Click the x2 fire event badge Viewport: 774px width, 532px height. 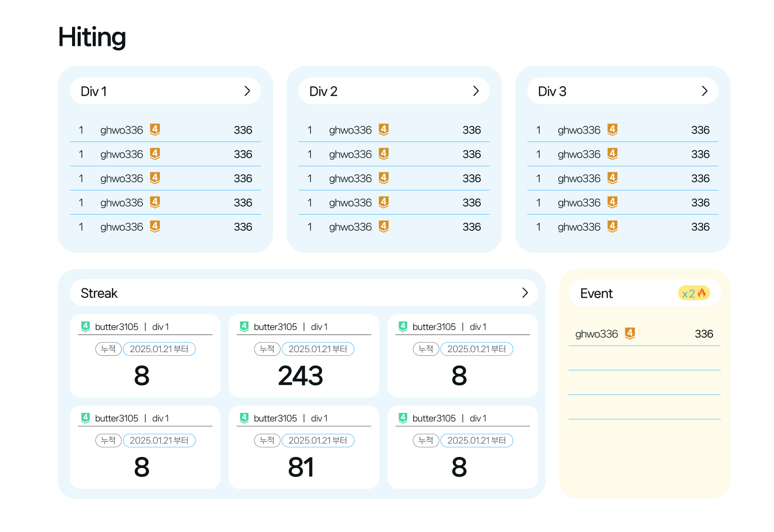point(694,293)
